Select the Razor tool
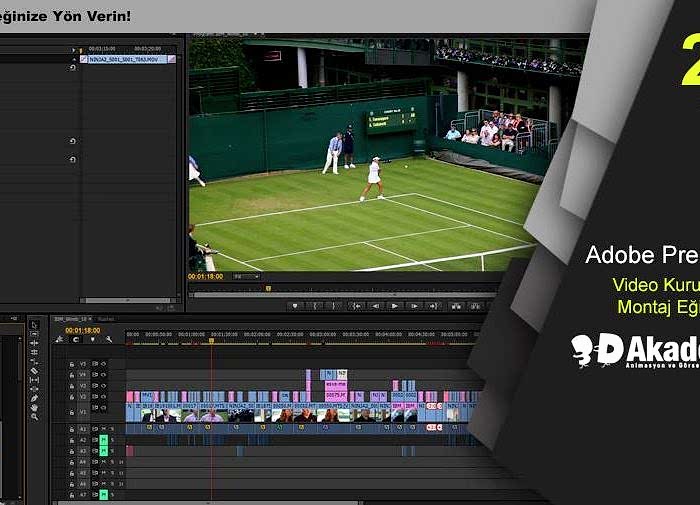 [x=34, y=371]
